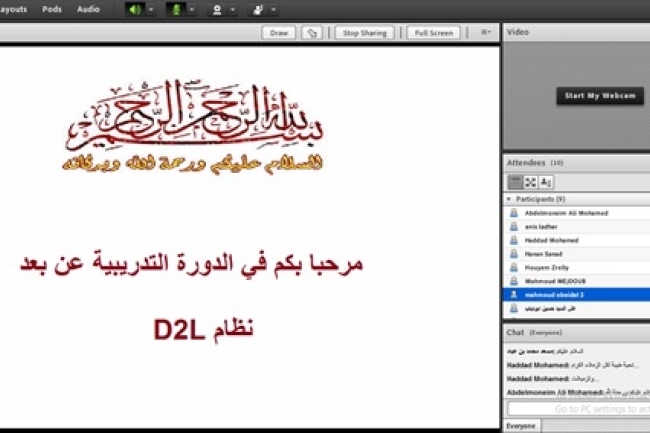Select Abdelmoneim Ali Mohamed in Attendees list

[577, 213]
